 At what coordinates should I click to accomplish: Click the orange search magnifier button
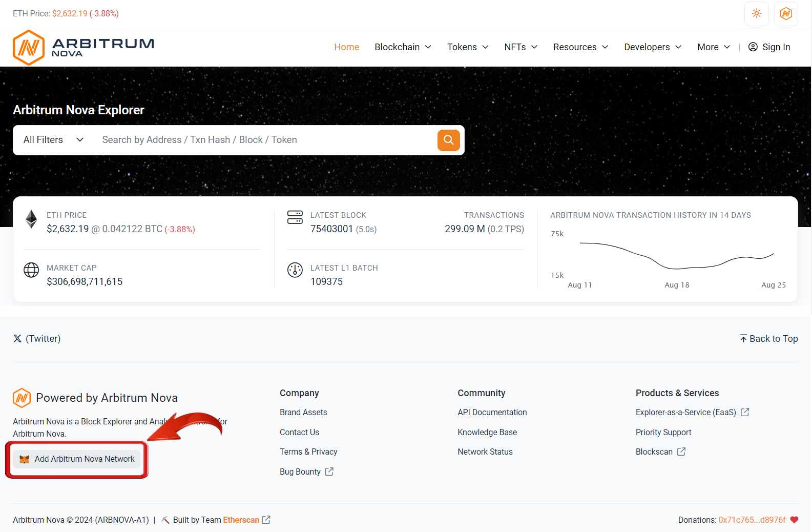(448, 140)
